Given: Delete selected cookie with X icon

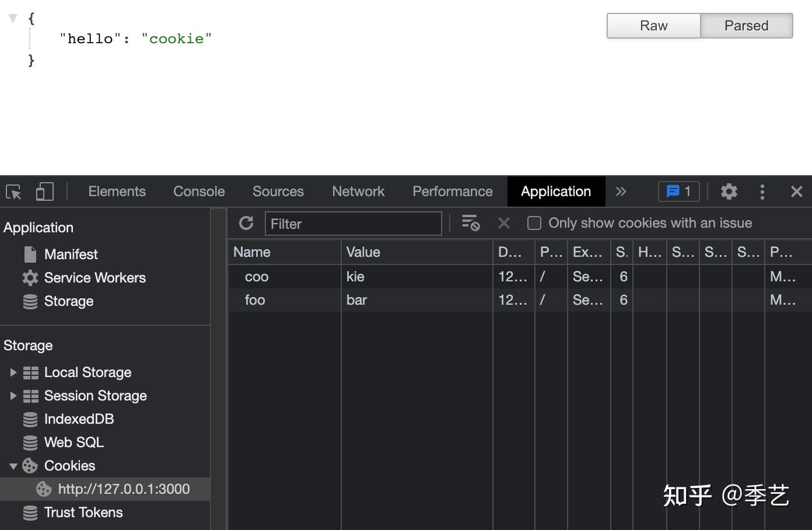Looking at the screenshot, I should [x=503, y=223].
